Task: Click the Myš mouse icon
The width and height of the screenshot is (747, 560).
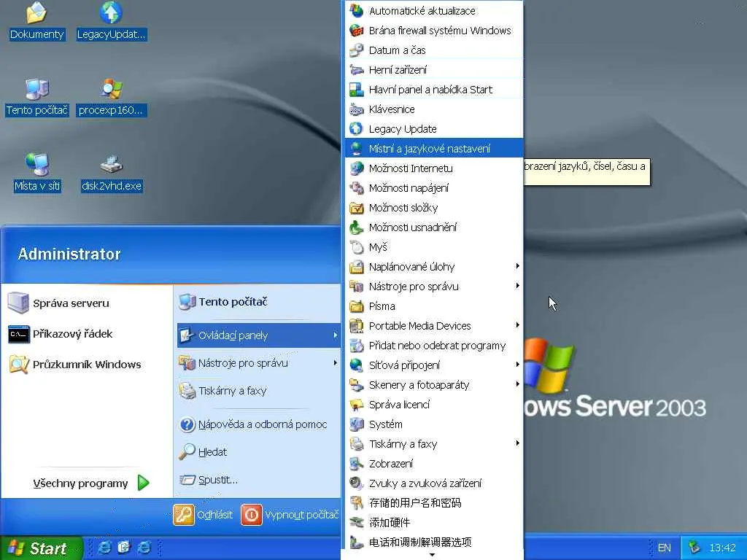Action: (x=356, y=247)
